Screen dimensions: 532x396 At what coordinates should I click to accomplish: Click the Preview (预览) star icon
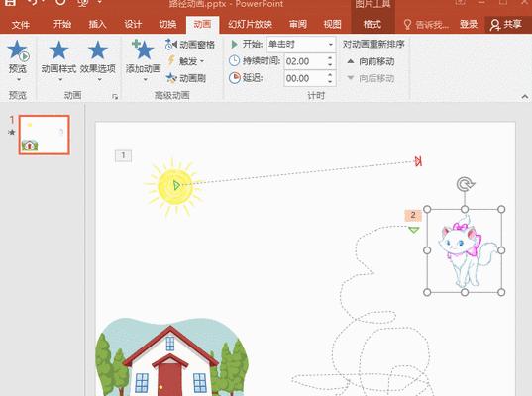(x=18, y=49)
